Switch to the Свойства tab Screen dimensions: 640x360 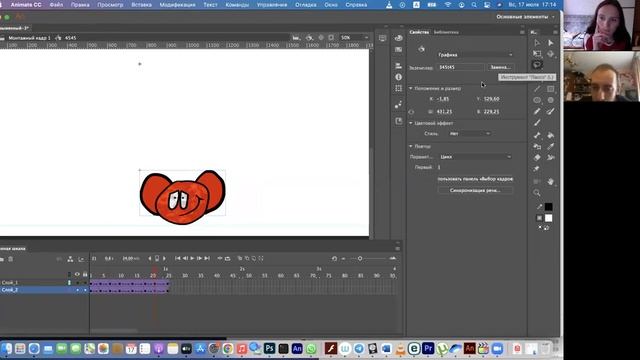click(419, 32)
